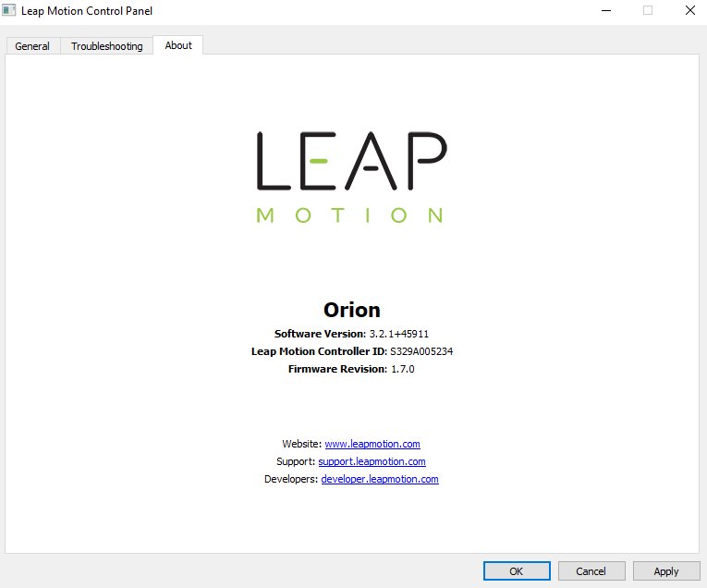Viewport: 707px width, 588px height.
Task: Click the Leap Motion Controller ID label
Action: tap(319, 351)
